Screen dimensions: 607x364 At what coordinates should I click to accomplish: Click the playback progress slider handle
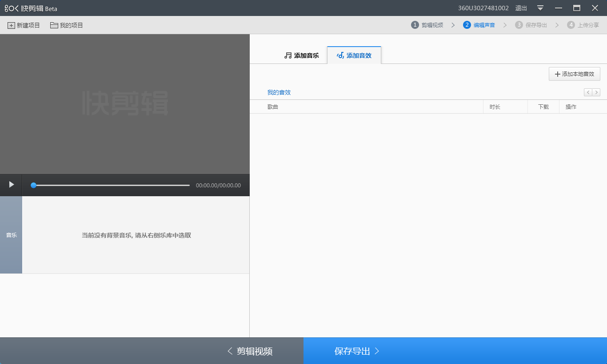33,185
